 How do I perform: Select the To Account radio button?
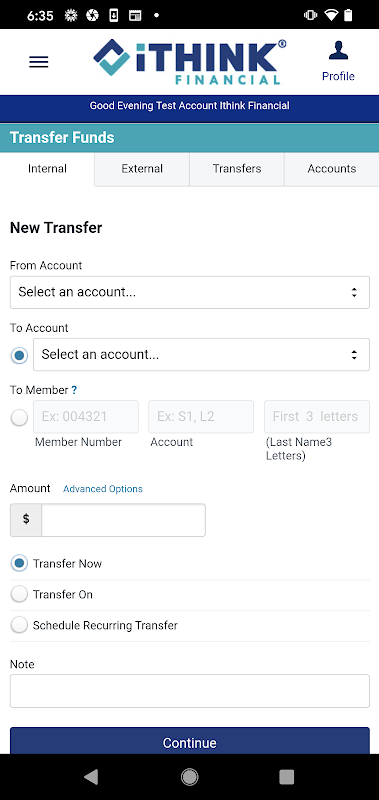click(x=19, y=355)
